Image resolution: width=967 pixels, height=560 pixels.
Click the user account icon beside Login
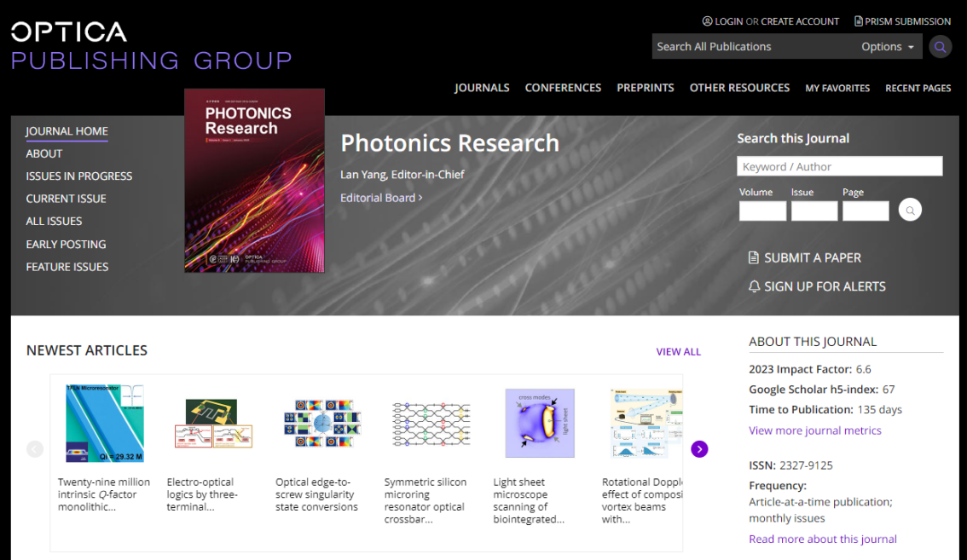(x=708, y=21)
